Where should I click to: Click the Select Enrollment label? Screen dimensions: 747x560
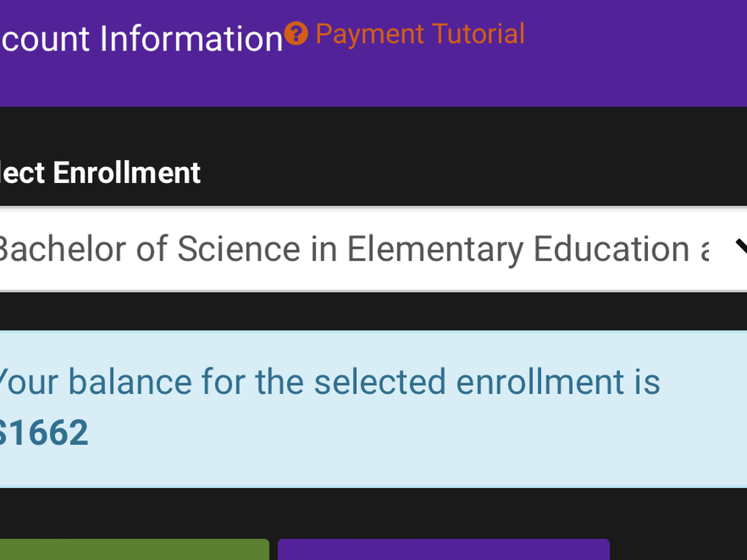coord(100,173)
